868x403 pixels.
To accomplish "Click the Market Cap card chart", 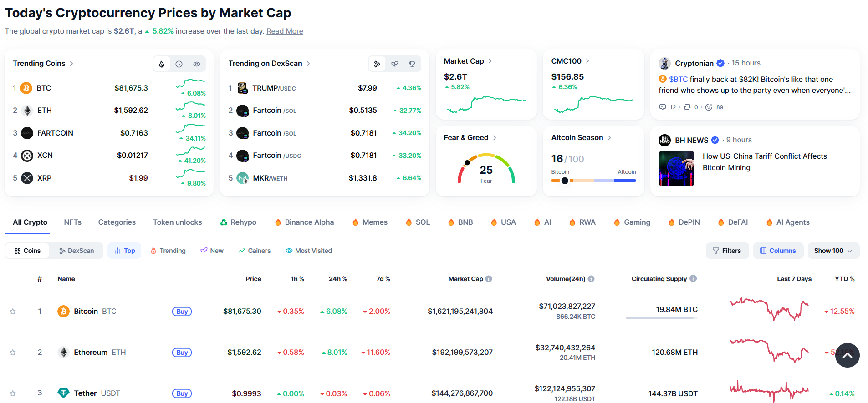I will [486, 104].
